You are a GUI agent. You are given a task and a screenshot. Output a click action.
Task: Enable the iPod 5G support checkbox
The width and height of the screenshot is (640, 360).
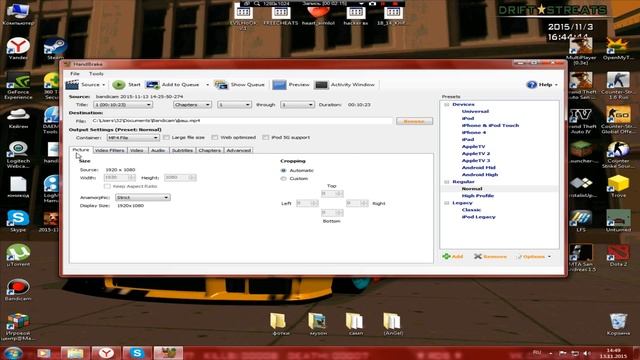pyautogui.click(x=266, y=138)
